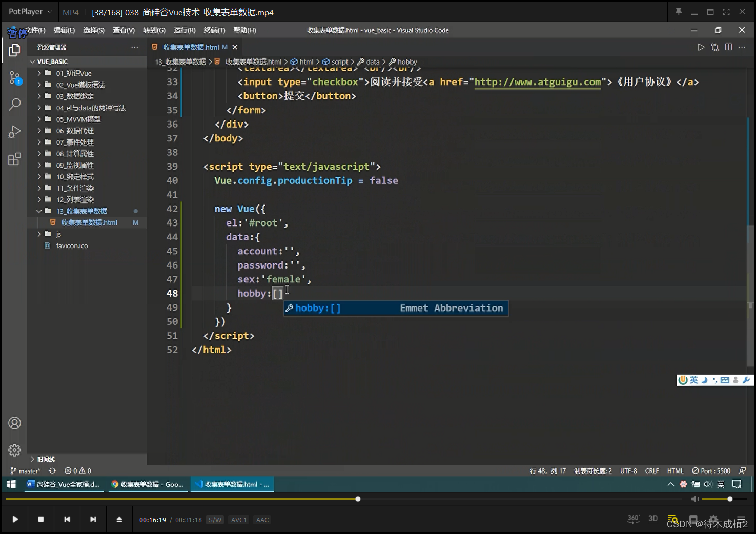Screen dimensions: 756x534
Task: Click the 行 48, 列 17 cursor position status
Action: tap(548, 470)
